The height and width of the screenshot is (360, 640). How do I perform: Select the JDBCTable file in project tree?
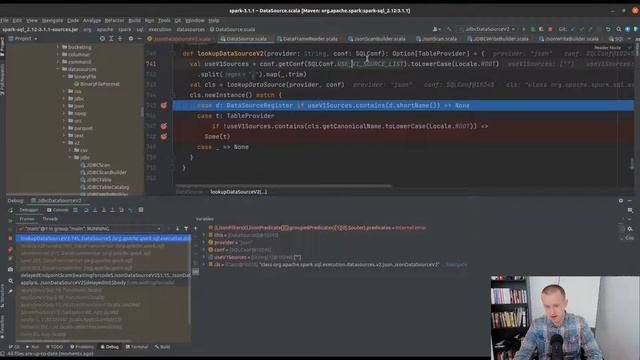96,180
